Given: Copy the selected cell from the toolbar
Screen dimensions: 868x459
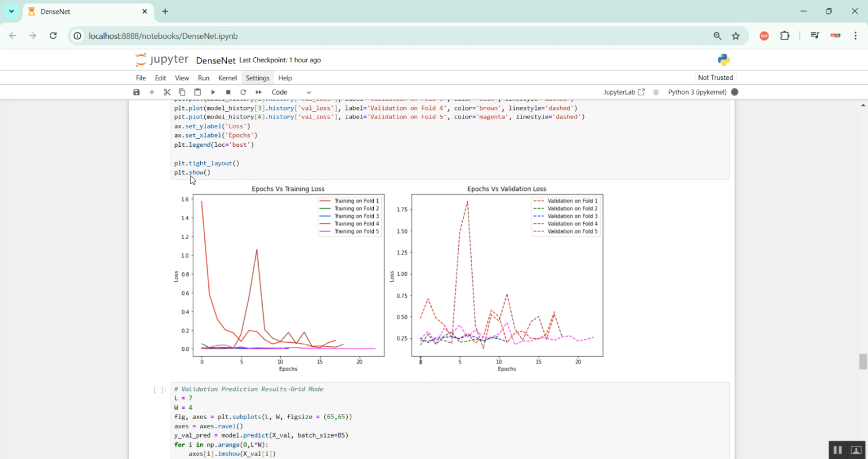Looking at the screenshot, I should coord(182,92).
